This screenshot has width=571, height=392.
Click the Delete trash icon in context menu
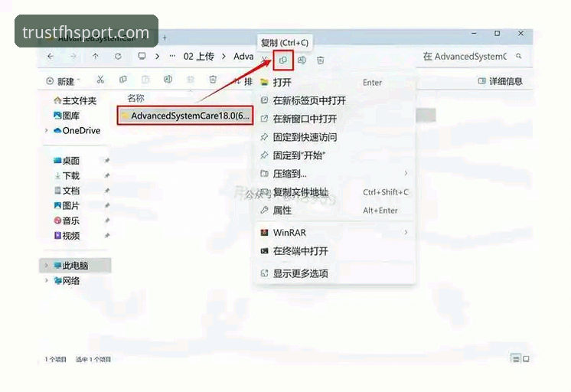(321, 60)
